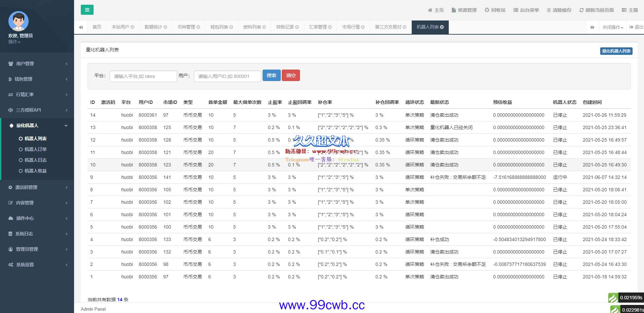
Task: Select 机器人日志 in sidebar submenu
Action: tap(35, 160)
